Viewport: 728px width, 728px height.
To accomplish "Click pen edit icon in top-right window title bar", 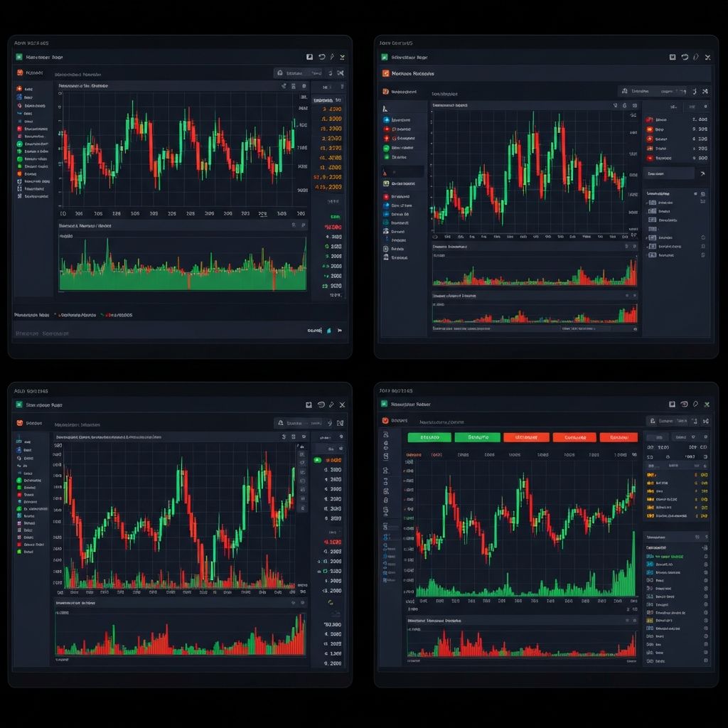I will (695, 57).
